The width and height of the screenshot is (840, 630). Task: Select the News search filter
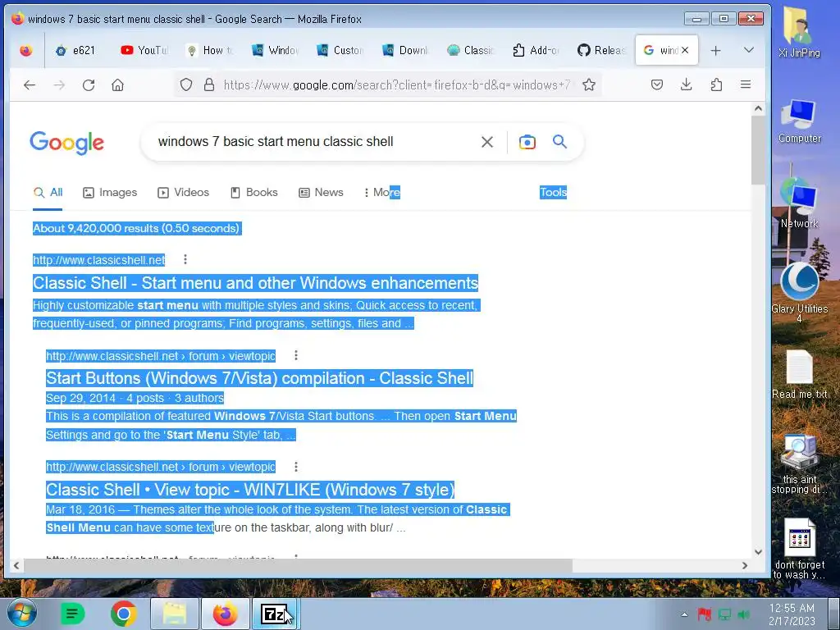tap(321, 192)
